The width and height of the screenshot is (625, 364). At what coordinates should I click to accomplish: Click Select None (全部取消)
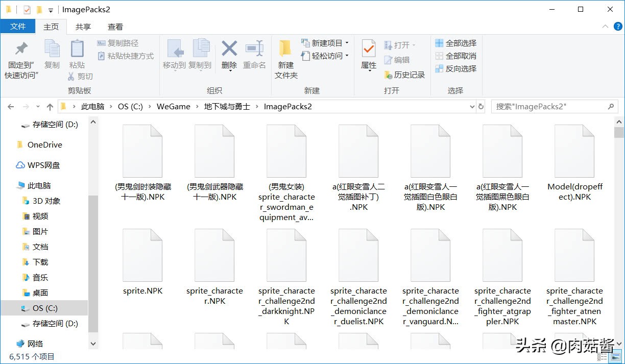coord(456,56)
